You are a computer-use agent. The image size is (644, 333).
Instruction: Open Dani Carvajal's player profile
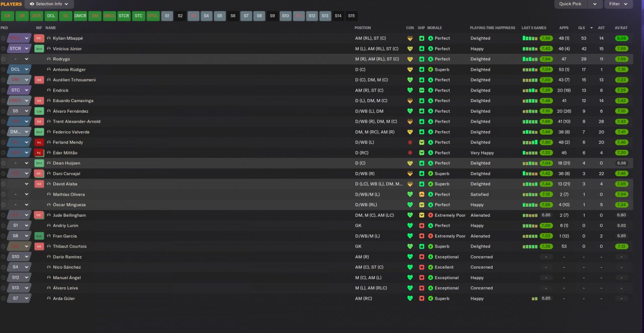[66, 174]
